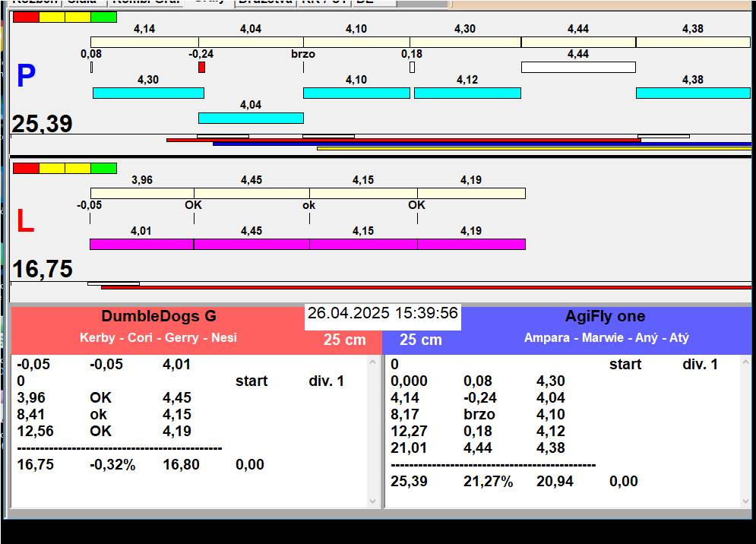Select the 0,18 pass marker in lane P

(x=413, y=67)
